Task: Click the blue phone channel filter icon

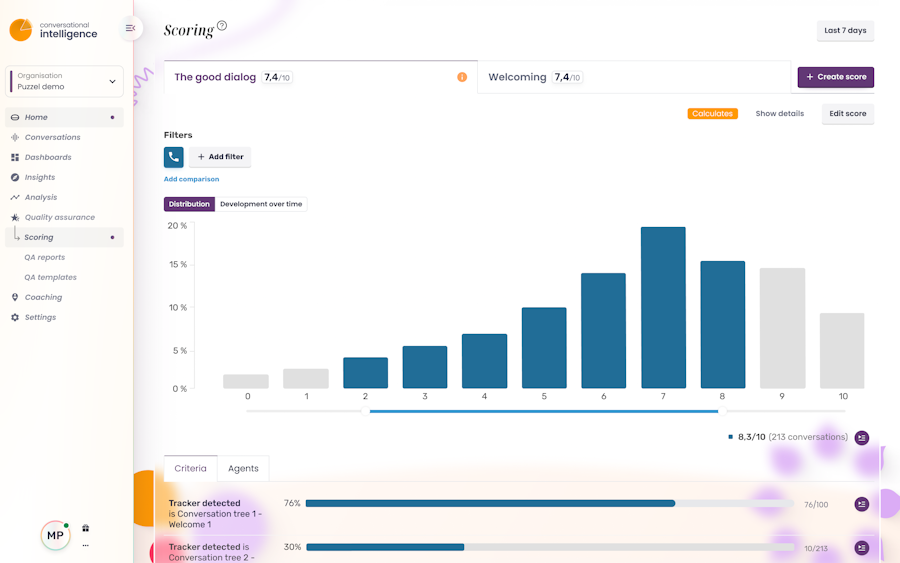Action: pos(173,157)
